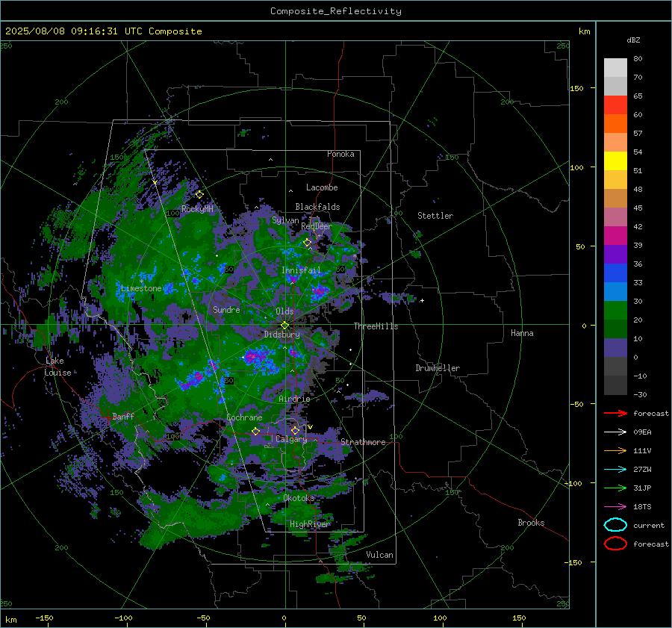
Task: Click the Vulcan label
Action: coord(380,555)
